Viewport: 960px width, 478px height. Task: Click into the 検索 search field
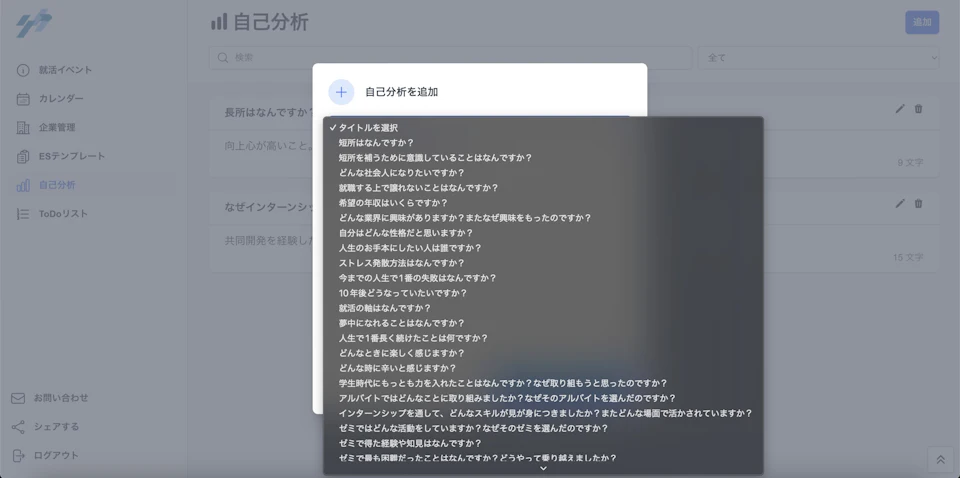click(451, 58)
